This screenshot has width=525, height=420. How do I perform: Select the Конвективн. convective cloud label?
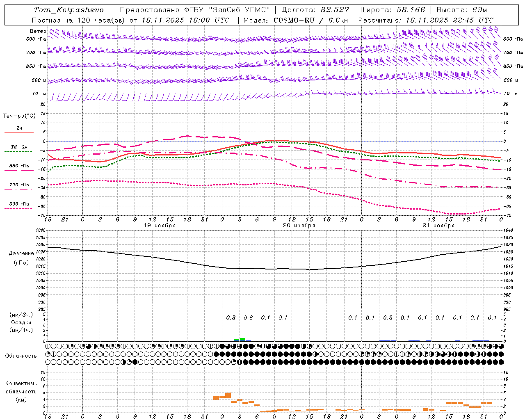click(21, 383)
